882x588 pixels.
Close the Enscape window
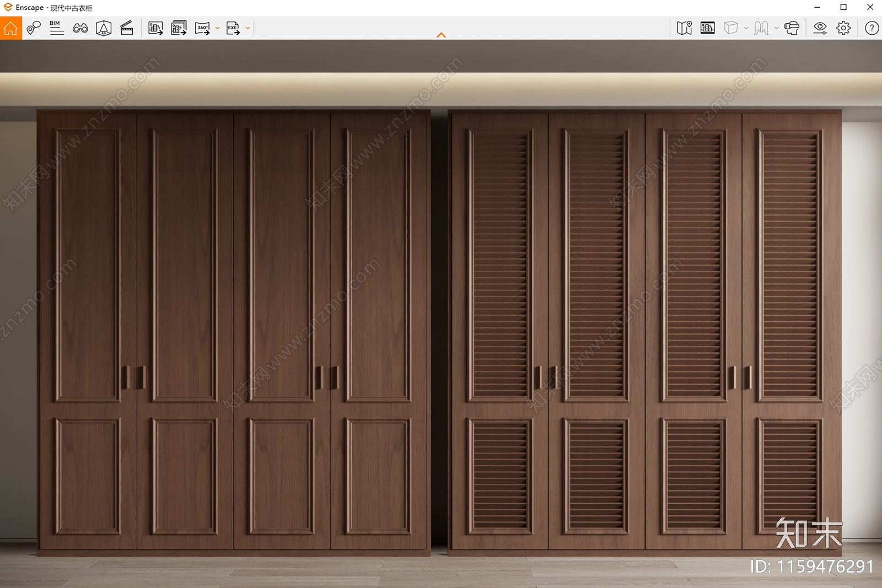[870, 7]
